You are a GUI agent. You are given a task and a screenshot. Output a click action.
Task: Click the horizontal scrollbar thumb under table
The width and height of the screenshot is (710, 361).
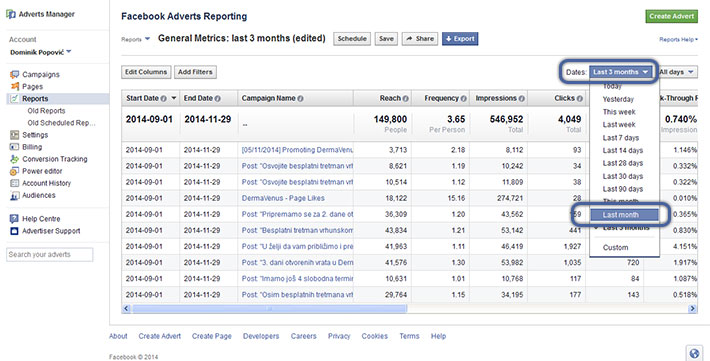pos(269,308)
